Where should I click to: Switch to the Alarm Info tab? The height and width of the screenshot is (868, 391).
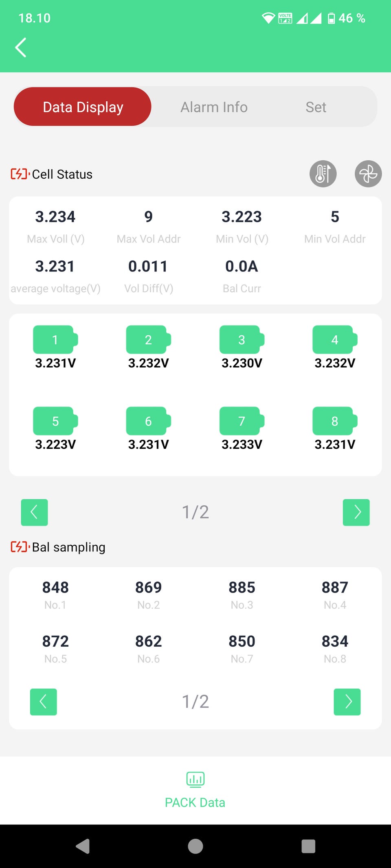coord(214,107)
